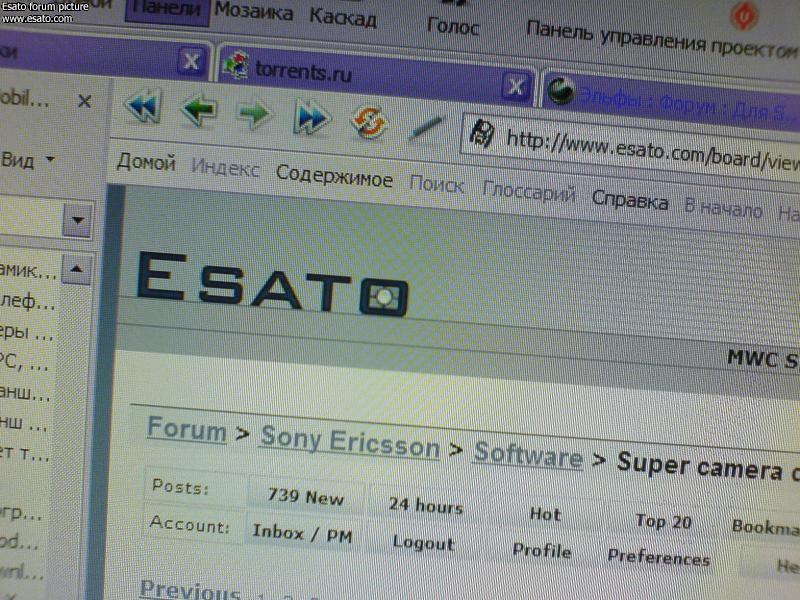Click Индекс in the navigation bar

pyautogui.click(x=225, y=167)
